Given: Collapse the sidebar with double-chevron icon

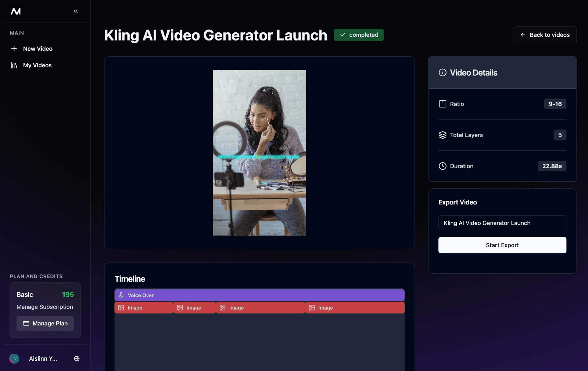Looking at the screenshot, I should 76,11.
